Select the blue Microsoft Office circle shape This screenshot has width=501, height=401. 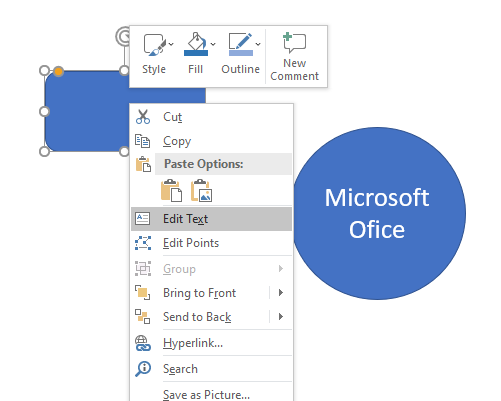[380, 213]
